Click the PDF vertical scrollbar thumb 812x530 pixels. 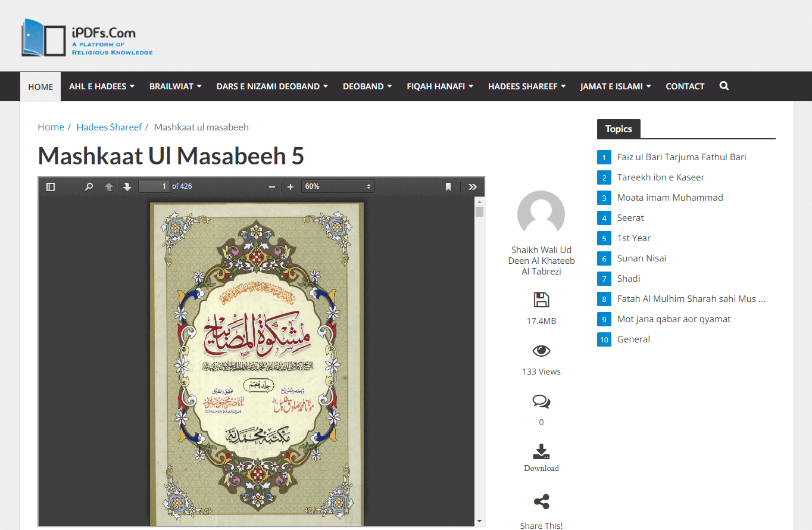point(480,211)
